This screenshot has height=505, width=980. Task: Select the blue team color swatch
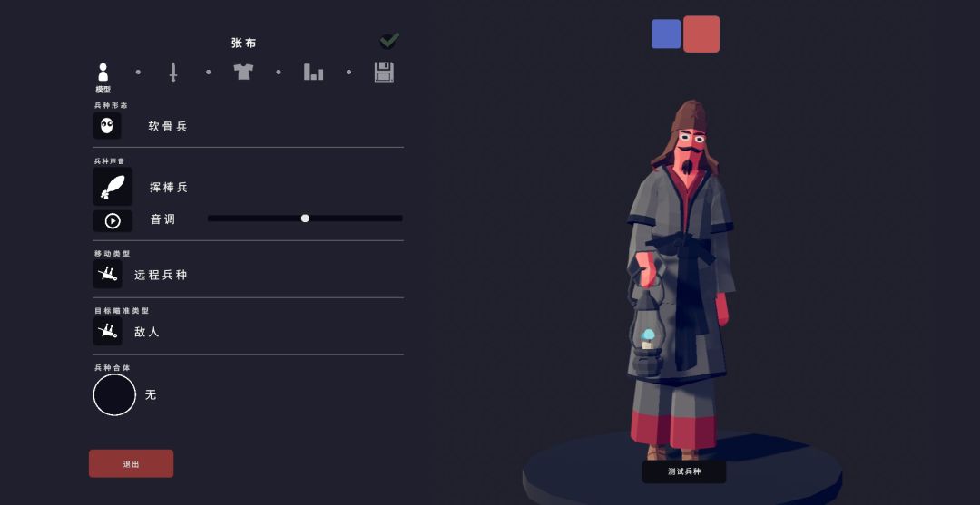[666, 34]
